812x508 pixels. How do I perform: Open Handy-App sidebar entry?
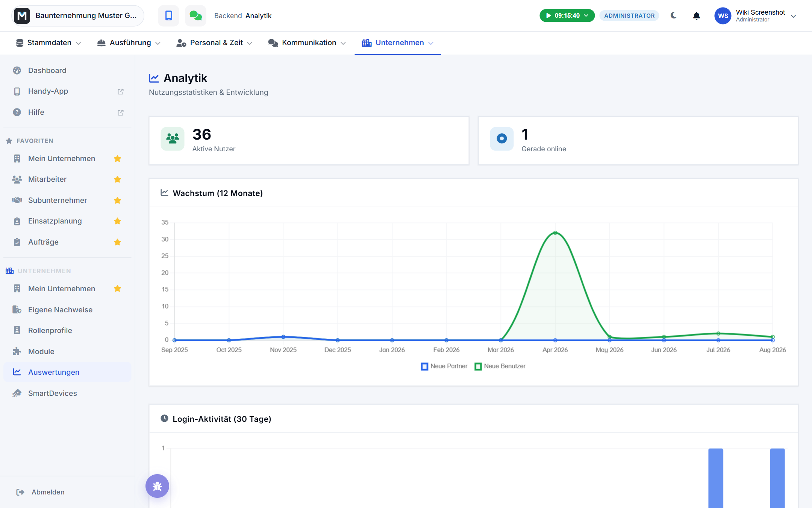(68, 91)
